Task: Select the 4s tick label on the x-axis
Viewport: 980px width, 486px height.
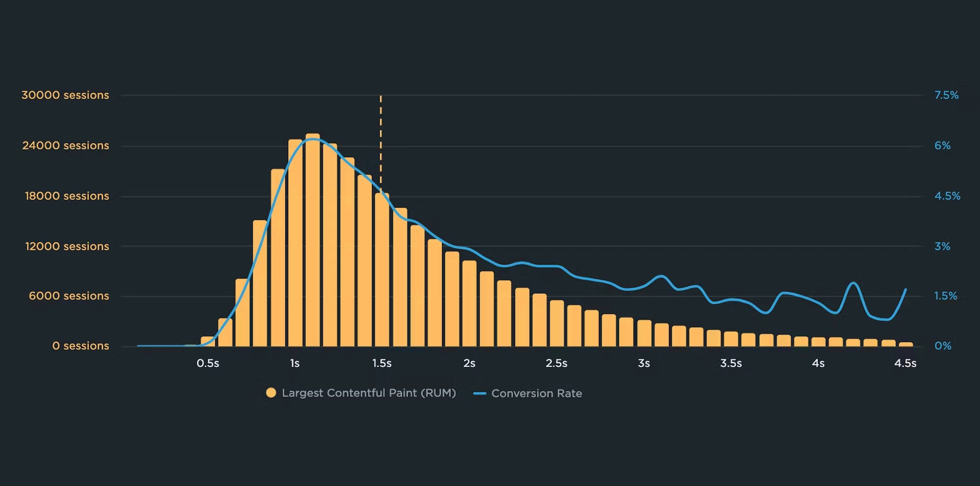Action: point(818,364)
